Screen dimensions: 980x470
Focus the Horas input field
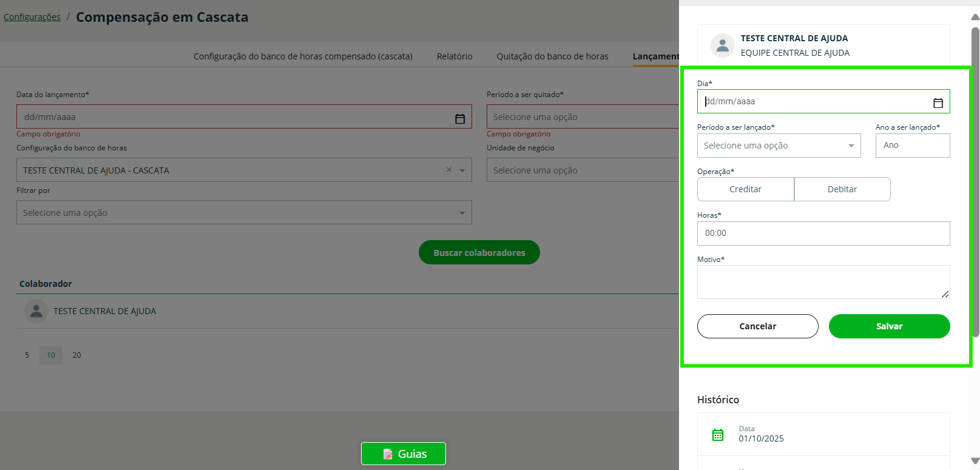(823, 233)
